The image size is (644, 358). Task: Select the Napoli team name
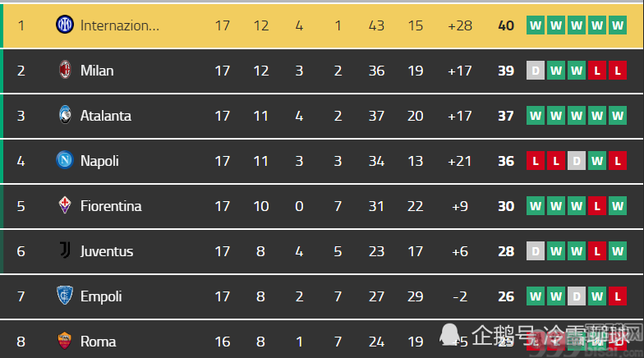[99, 161]
